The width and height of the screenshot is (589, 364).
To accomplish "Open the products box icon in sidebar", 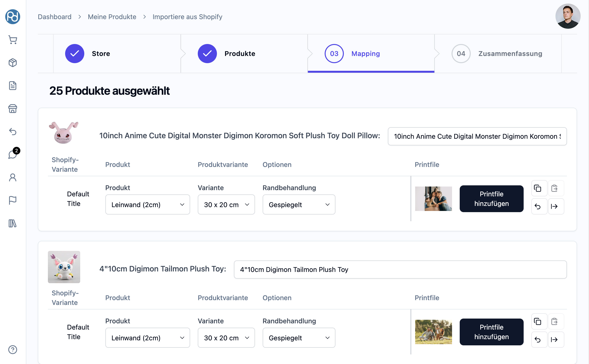I will (13, 63).
